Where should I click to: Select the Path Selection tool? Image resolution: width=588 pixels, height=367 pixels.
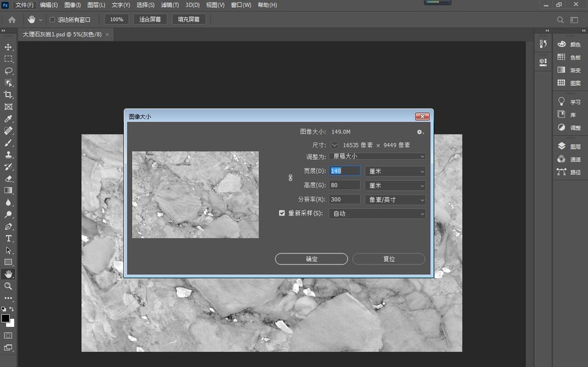point(8,250)
